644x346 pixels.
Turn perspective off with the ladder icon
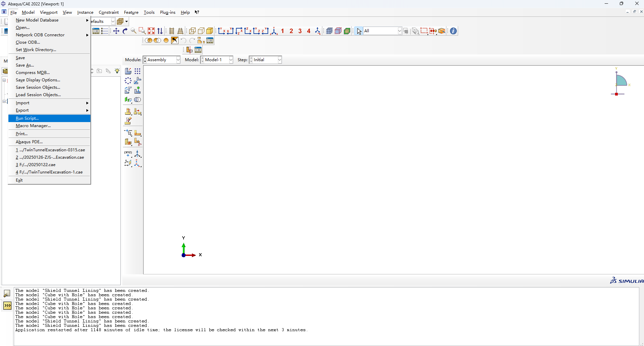172,31
